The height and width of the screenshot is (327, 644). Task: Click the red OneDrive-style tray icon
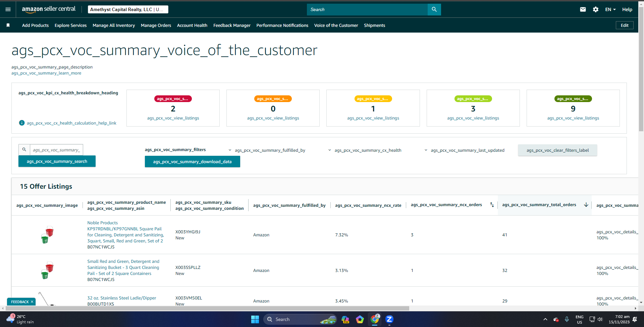[x=556, y=319]
